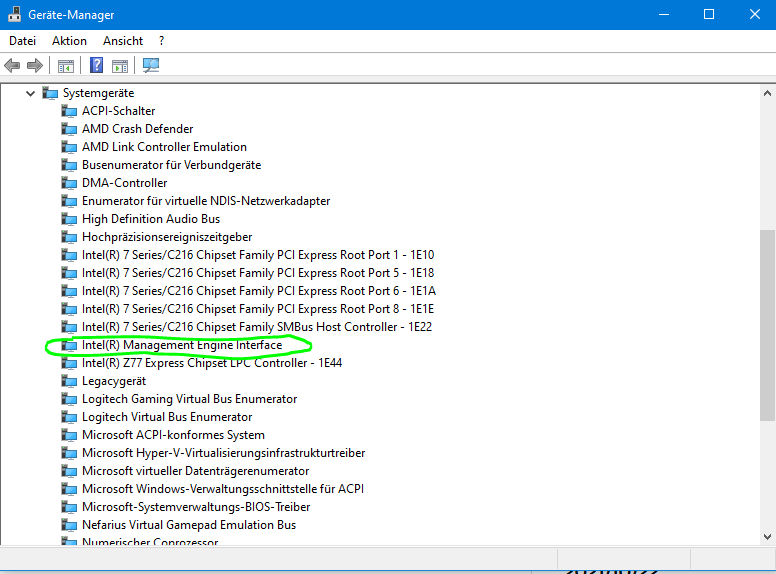Toggle the console tree pane icon
Screen dimensions: 776x574
[66, 65]
